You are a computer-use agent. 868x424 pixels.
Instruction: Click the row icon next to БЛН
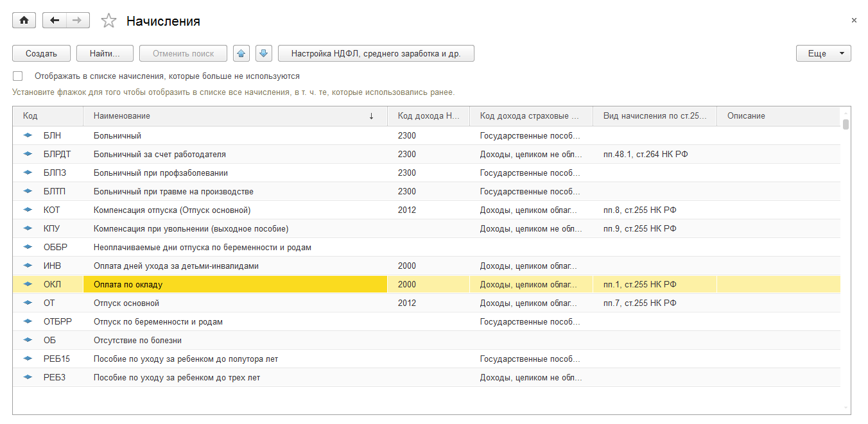(28, 136)
